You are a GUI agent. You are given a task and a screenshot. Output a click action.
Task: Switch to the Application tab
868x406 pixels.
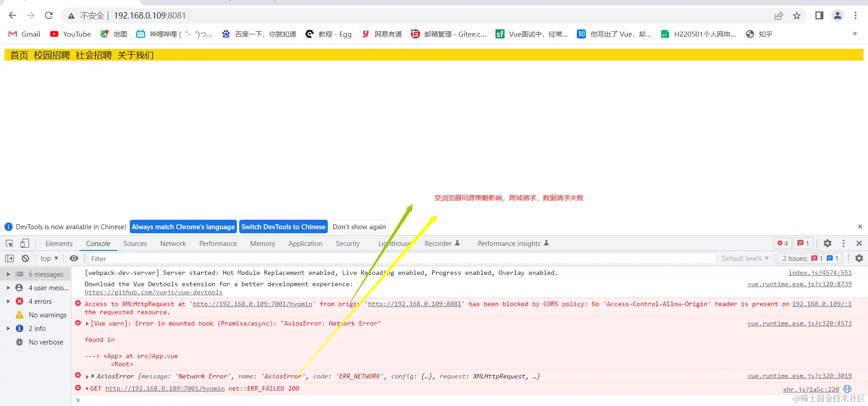point(306,243)
